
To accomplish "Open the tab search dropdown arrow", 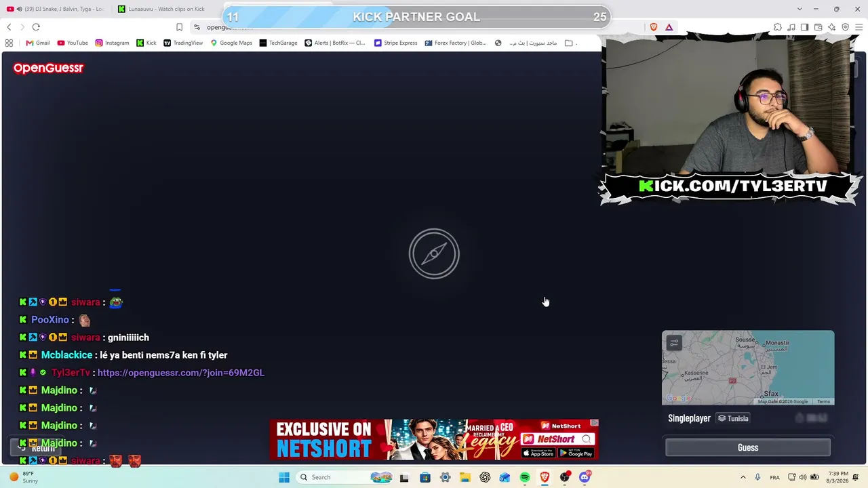I will click(800, 9).
